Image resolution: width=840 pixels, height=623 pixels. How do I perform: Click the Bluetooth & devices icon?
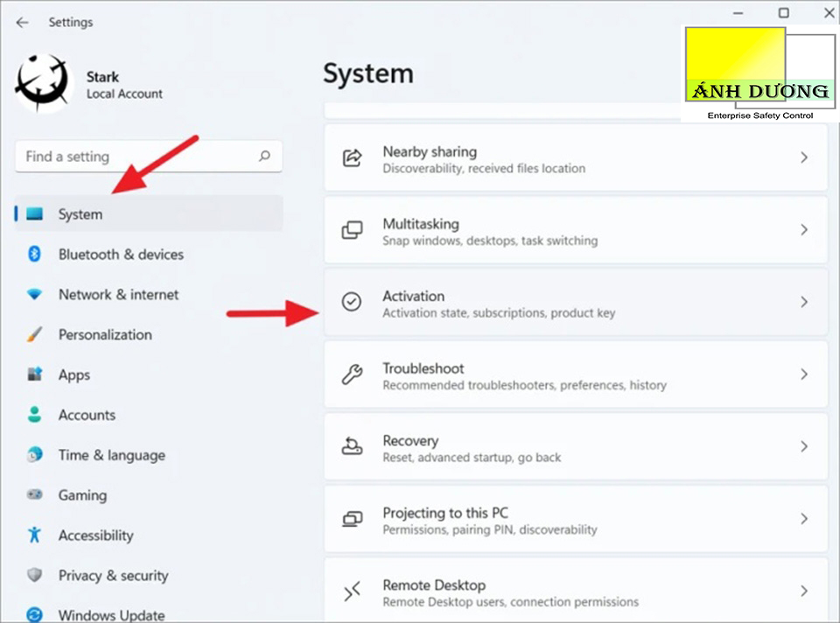[35, 255]
